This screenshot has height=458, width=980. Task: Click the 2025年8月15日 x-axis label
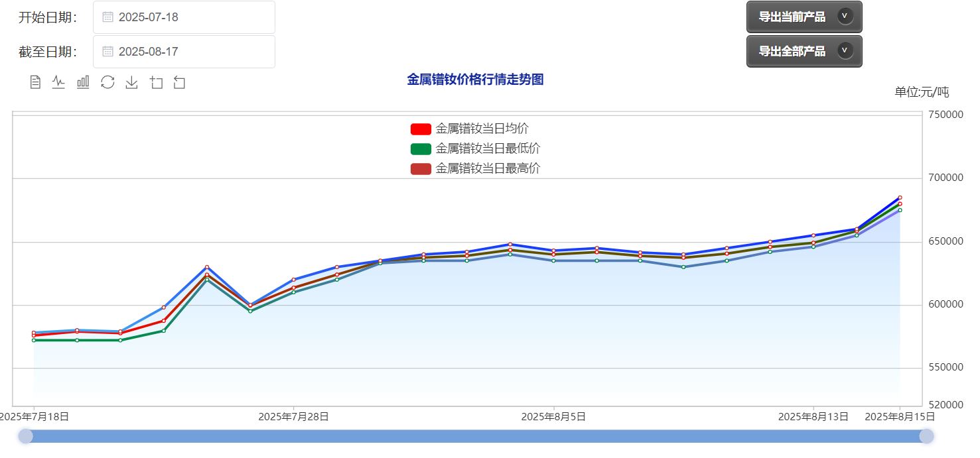click(x=900, y=416)
